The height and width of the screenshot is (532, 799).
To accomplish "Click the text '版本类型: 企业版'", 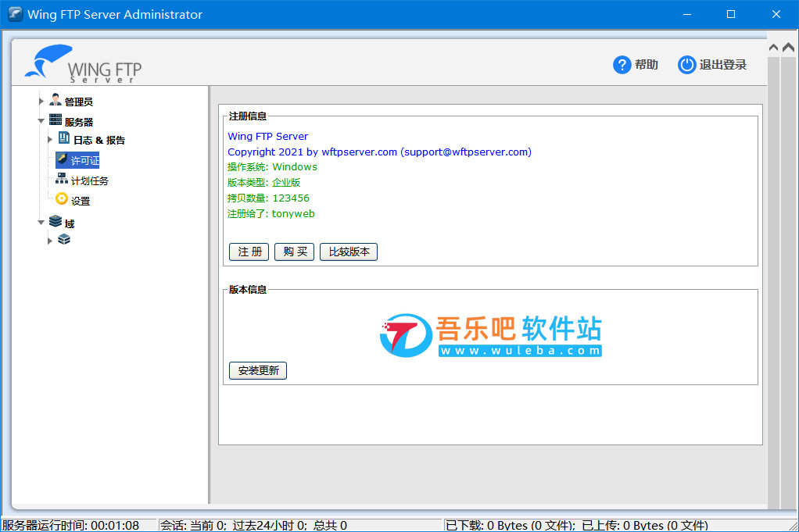I will click(264, 182).
